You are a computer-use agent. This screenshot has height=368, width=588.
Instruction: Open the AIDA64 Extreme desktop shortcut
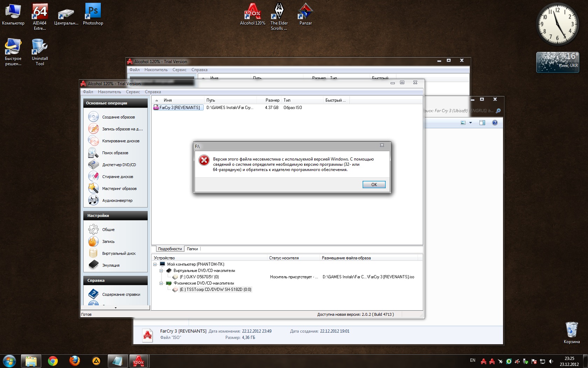pos(40,17)
